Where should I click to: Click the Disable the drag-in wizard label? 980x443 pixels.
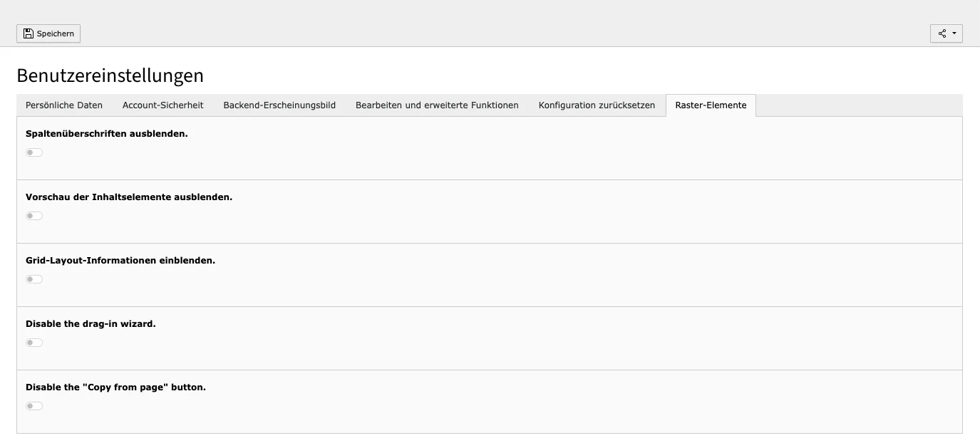[90, 323]
